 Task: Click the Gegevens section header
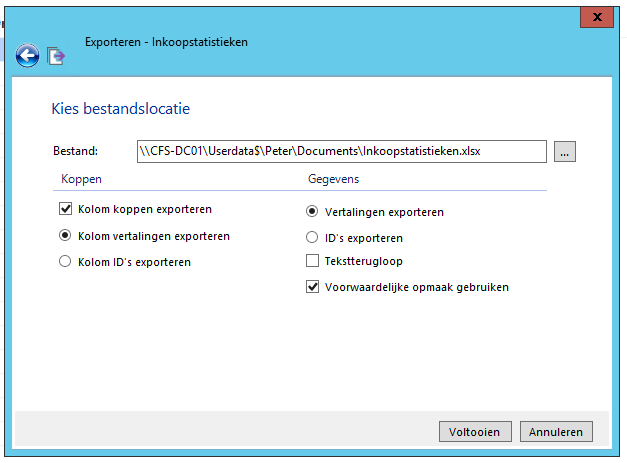click(333, 179)
